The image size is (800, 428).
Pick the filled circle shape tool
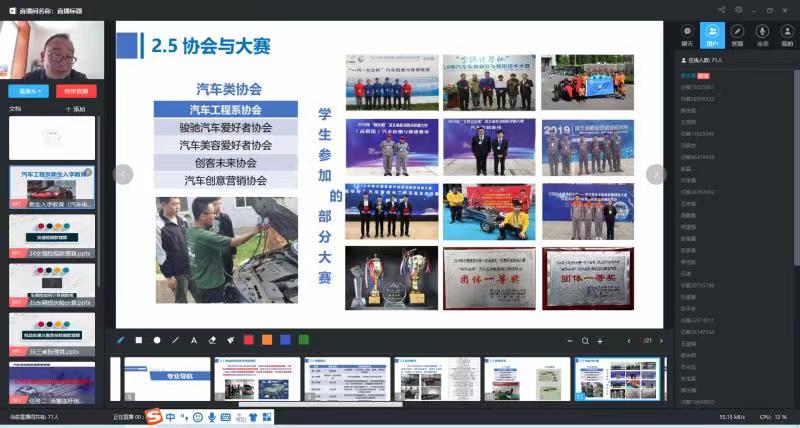(157, 340)
